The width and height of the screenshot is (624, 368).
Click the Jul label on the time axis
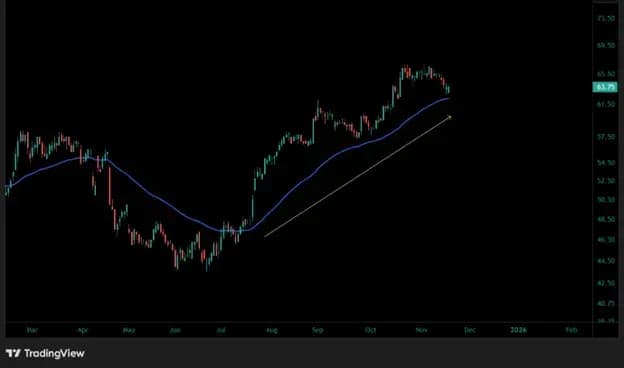click(x=221, y=330)
